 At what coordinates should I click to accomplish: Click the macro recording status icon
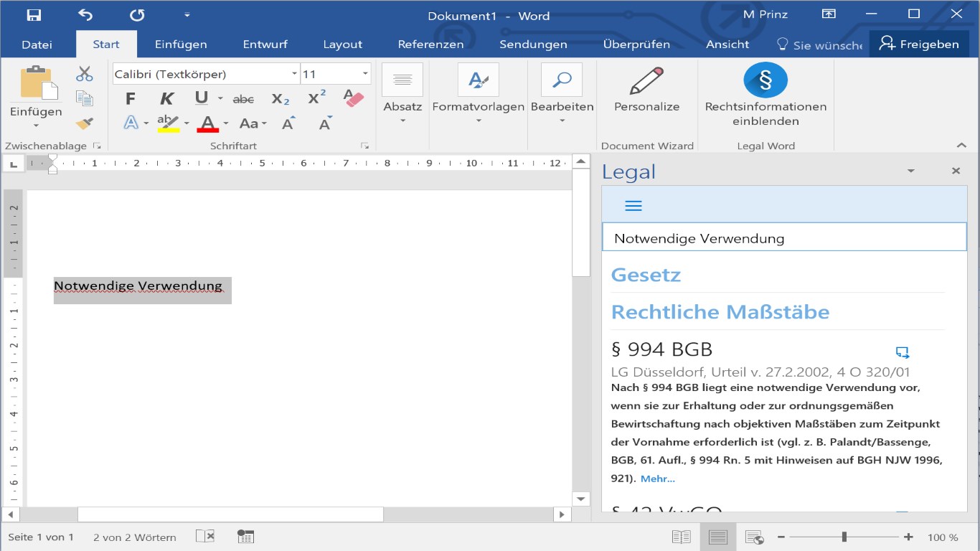245,537
